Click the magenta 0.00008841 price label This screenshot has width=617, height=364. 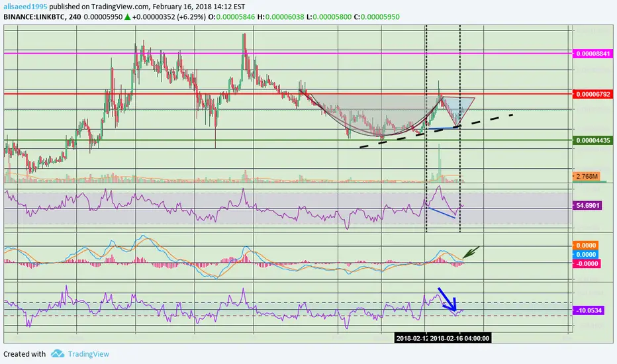pyautogui.click(x=593, y=54)
